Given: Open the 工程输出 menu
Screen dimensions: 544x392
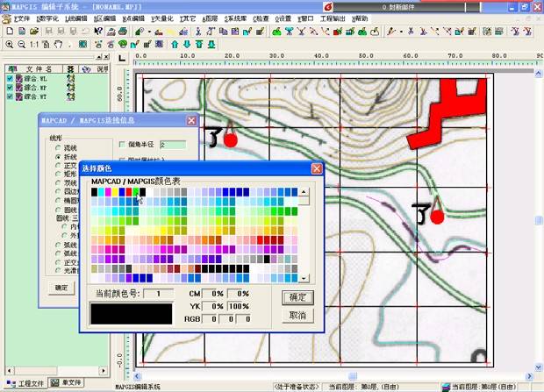Looking at the screenshot, I should (333, 18).
